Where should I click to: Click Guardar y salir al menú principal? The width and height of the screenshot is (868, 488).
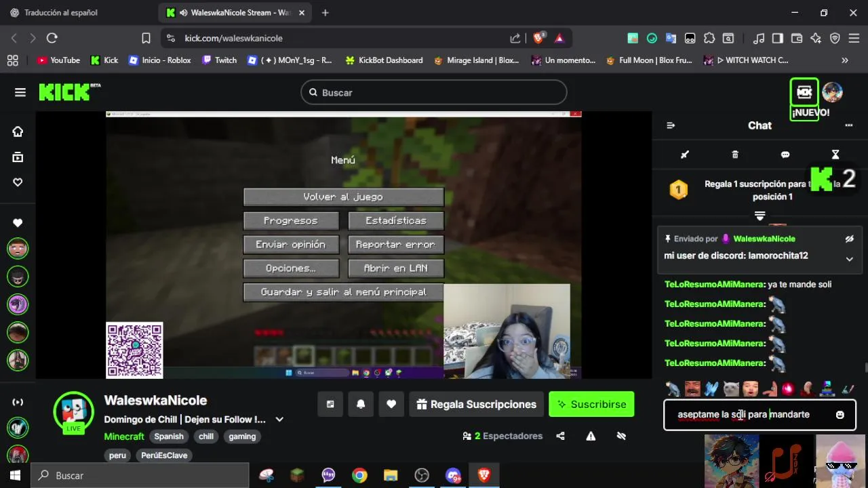[x=343, y=292]
